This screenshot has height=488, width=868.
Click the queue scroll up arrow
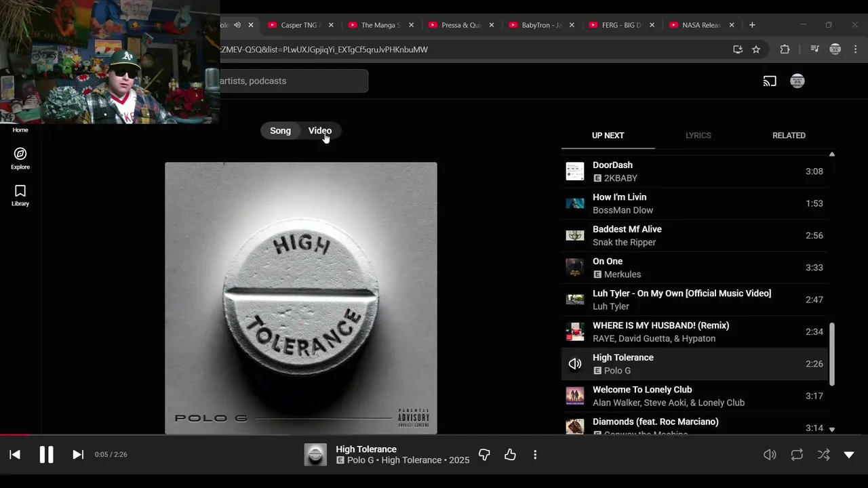[x=832, y=155]
